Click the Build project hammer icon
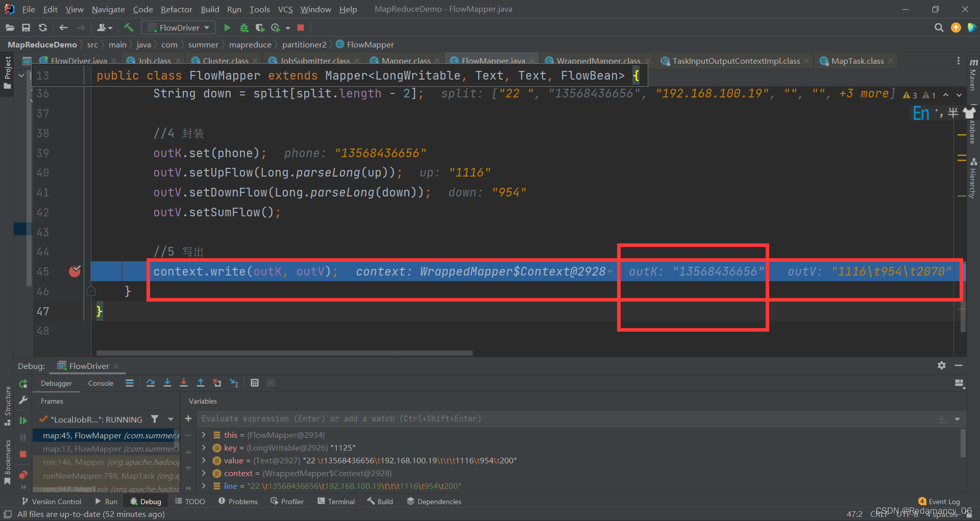Screen dimensions: 980x521 (129, 28)
